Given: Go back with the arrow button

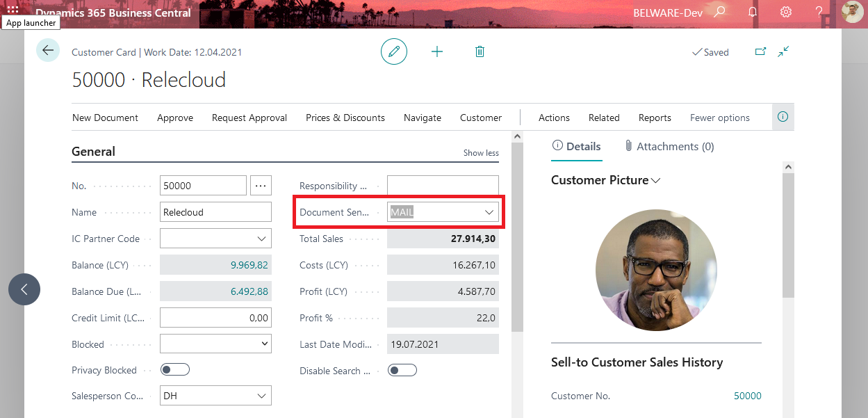Looking at the screenshot, I should [x=48, y=50].
